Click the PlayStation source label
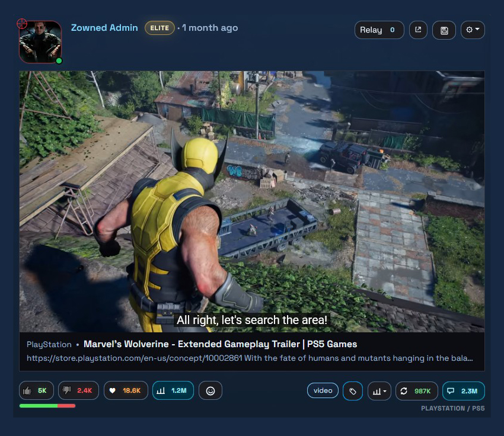504x436 pixels. [x=49, y=345]
